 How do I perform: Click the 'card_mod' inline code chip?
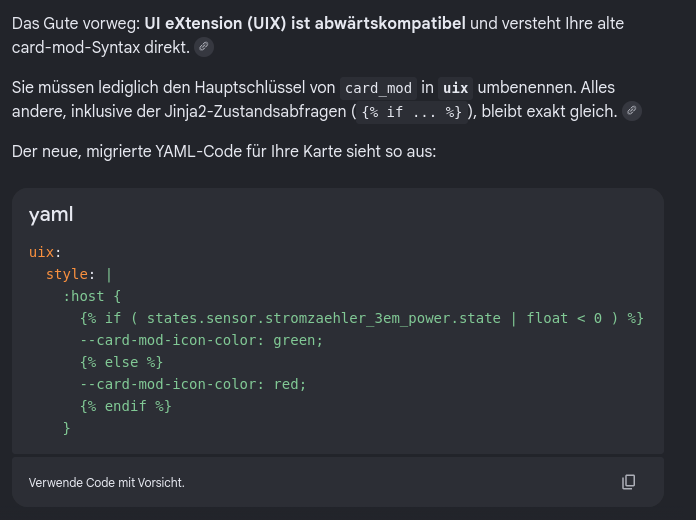378,88
